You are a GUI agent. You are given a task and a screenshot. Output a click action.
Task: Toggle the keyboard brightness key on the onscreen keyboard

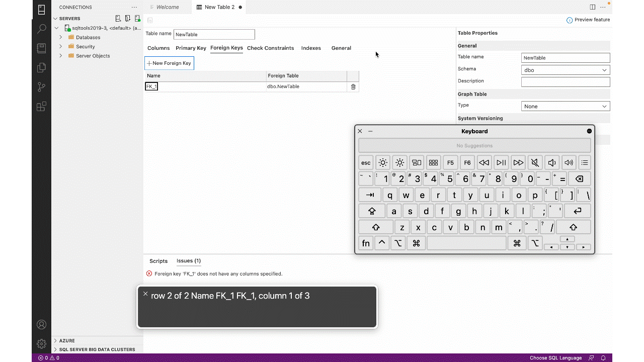[382, 162]
